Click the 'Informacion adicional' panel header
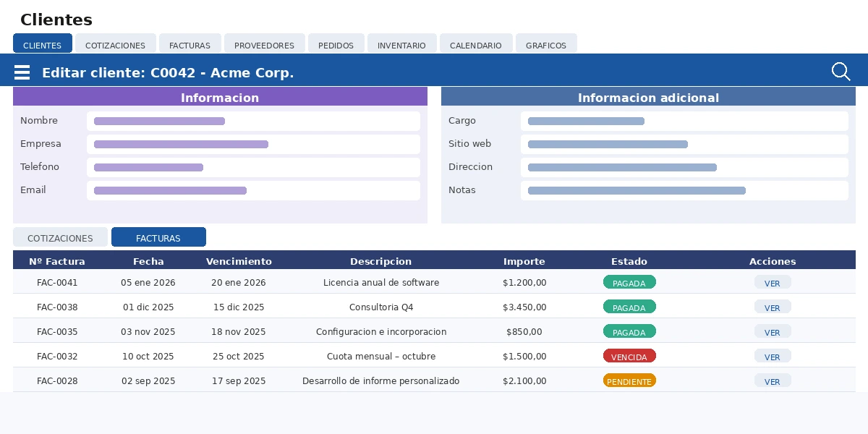This screenshot has height=434, width=868. coord(648,97)
